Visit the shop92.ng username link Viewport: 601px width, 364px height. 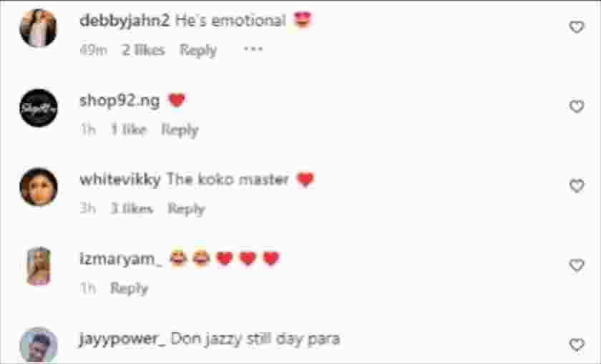coord(119,101)
